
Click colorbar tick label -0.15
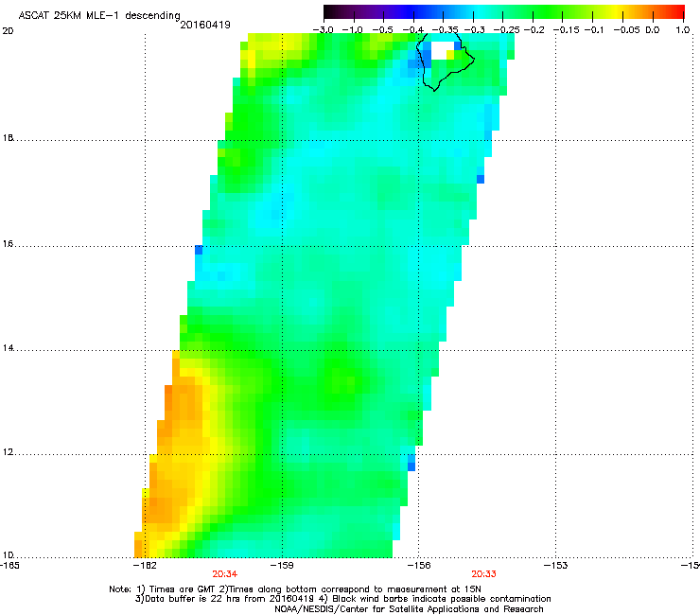[566, 30]
